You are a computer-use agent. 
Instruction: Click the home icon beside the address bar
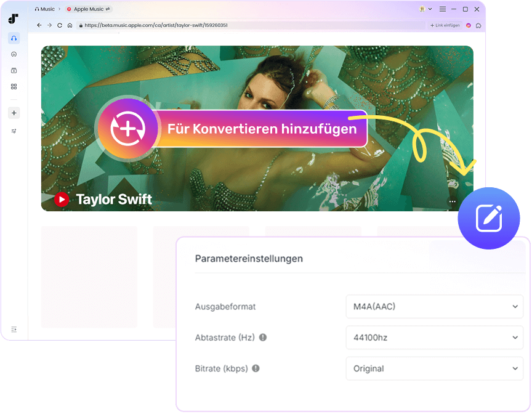tap(70, 25)
